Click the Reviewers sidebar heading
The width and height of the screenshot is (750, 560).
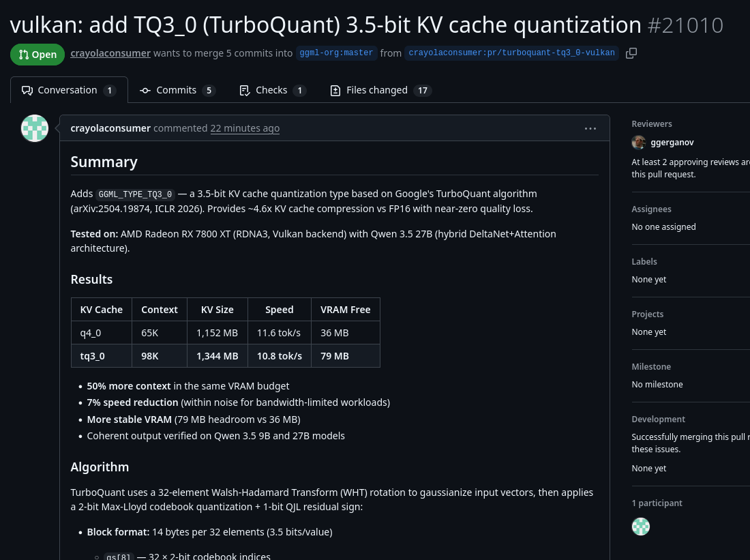(x=651, y=124)
